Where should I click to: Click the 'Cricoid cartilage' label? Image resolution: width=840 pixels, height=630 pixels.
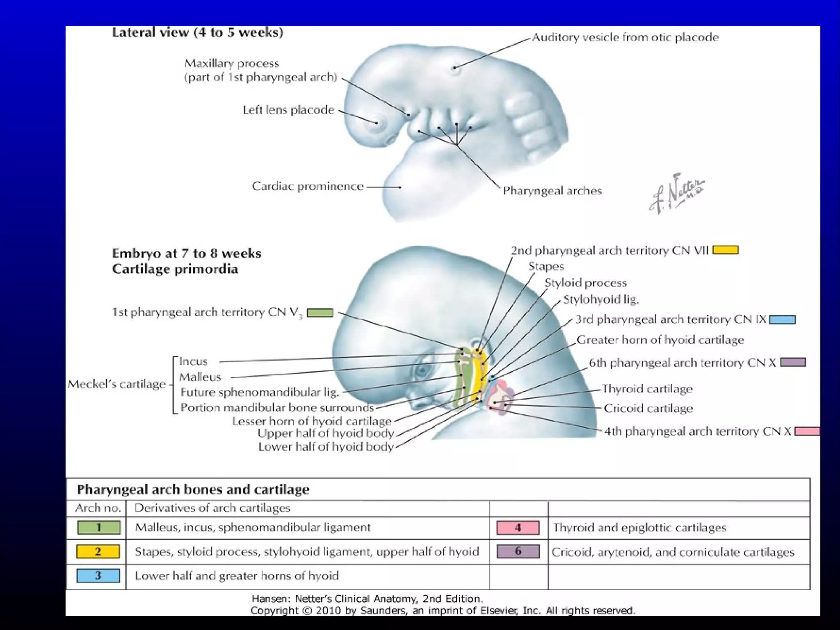coord(648,409)
